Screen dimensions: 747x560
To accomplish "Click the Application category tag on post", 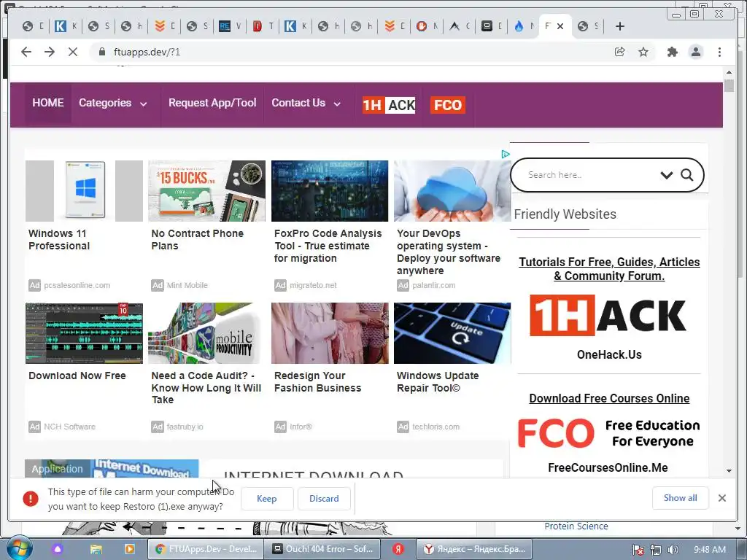I will tap(57, 469).
